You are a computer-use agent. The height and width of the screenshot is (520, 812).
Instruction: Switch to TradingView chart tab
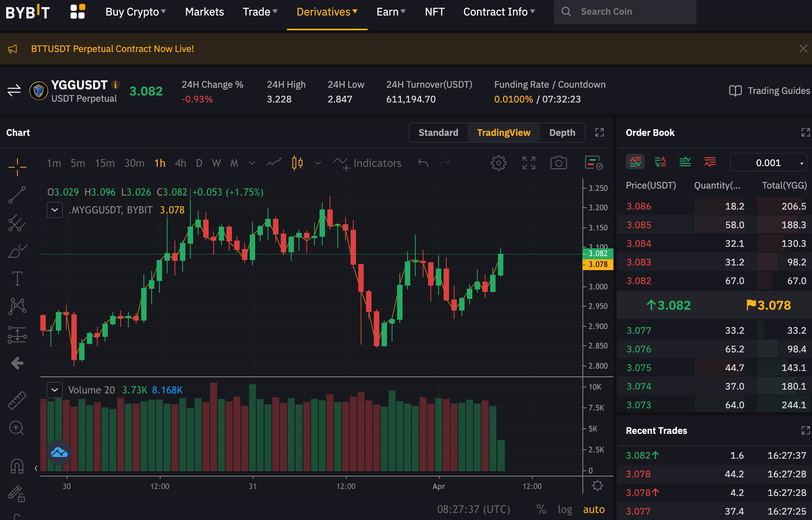point(504,133)
